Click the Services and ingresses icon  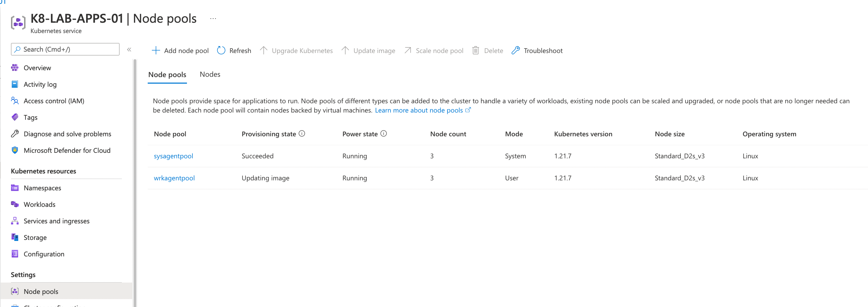point(15,221)
